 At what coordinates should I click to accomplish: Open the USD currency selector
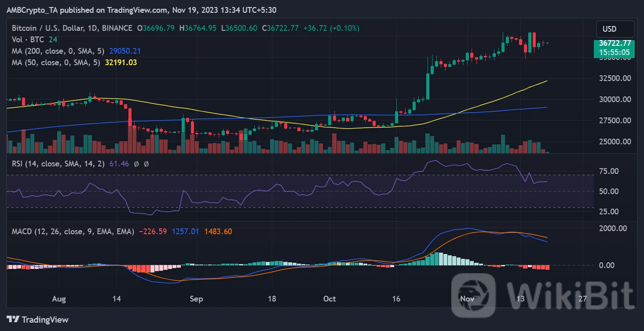pos(615,29)
